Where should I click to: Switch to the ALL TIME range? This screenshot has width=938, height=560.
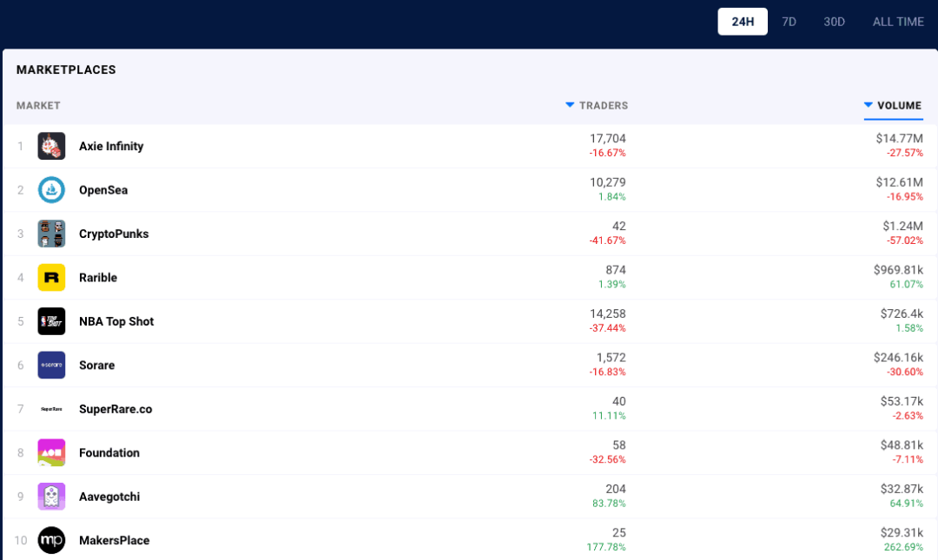point(898,22)
